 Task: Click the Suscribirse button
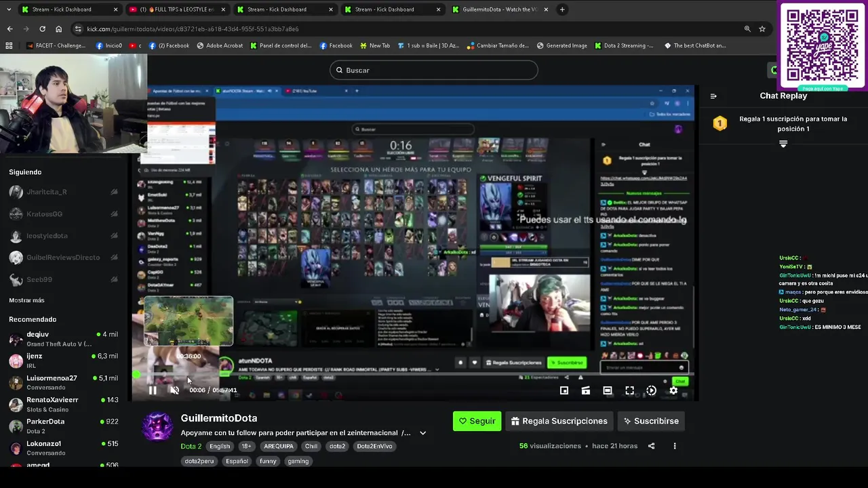[652, 421]
